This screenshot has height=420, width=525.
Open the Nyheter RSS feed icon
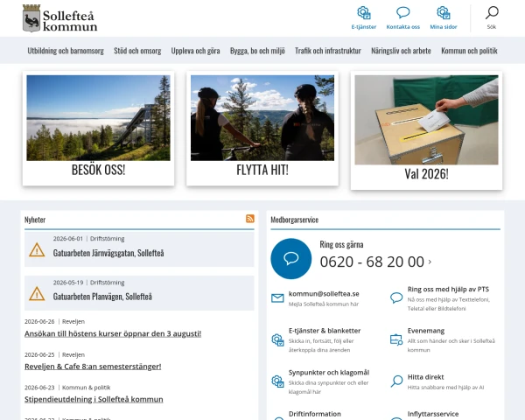tap(250, 219)
